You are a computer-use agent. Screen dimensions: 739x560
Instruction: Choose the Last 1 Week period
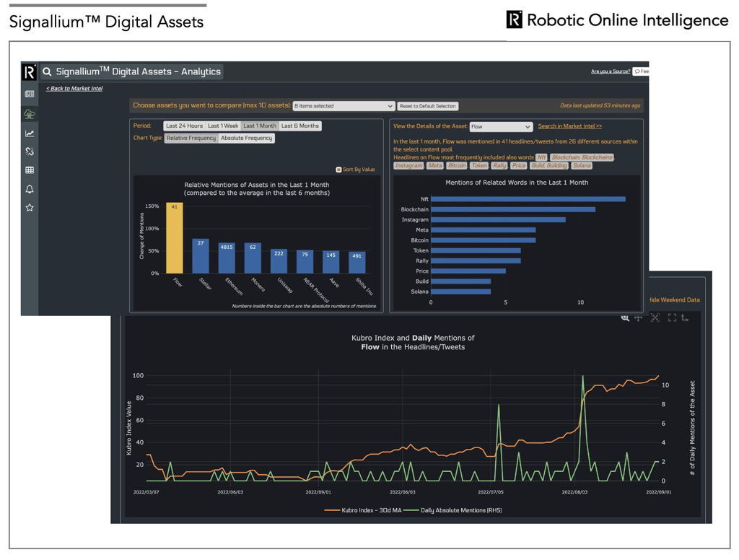[223, 126]
